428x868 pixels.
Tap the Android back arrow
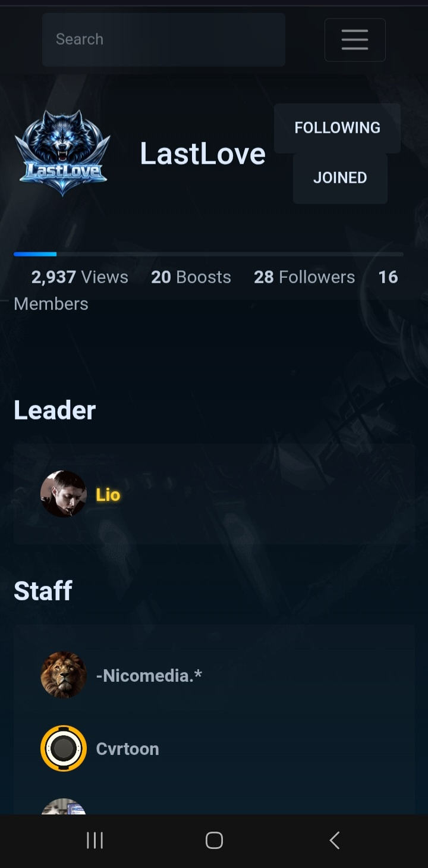(335, 840)
